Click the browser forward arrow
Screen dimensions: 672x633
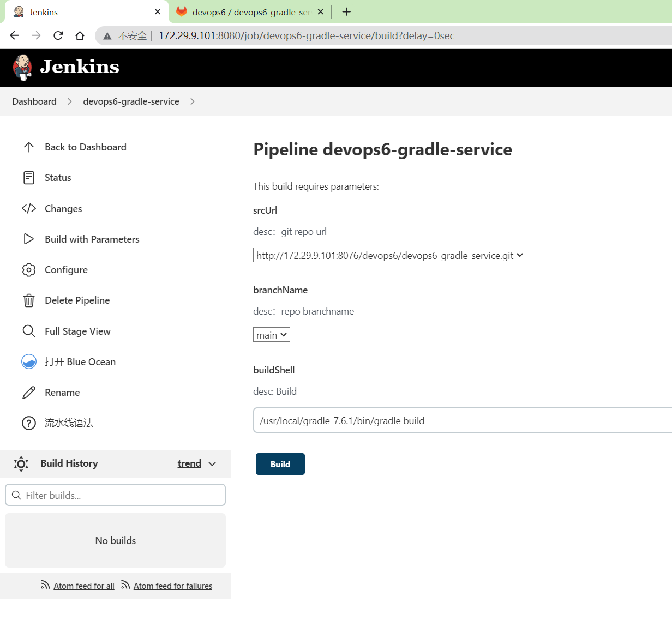click(37, 35)
